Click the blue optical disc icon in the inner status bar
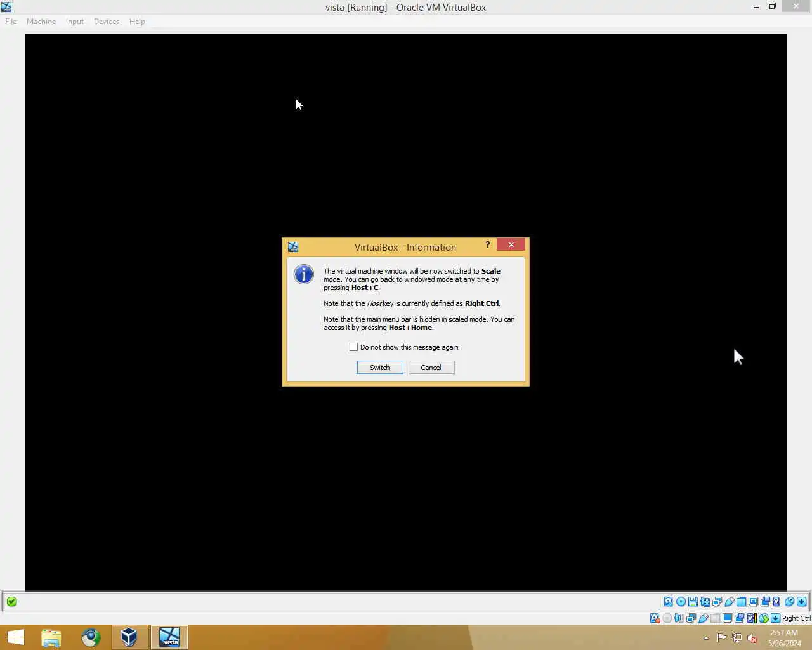 (681, 601)
